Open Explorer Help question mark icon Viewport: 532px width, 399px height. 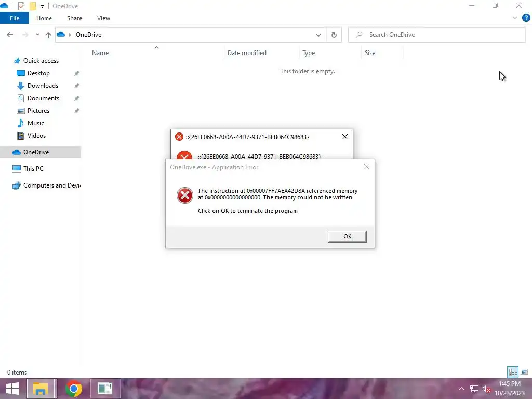coord(526,18)
